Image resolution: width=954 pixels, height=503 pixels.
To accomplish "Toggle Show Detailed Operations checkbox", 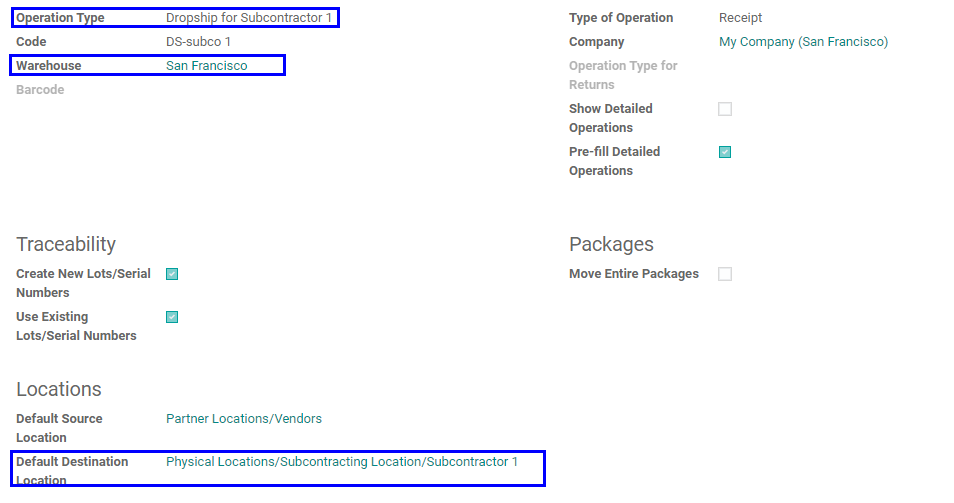I will pyautogui.click(x=725, y=109).
